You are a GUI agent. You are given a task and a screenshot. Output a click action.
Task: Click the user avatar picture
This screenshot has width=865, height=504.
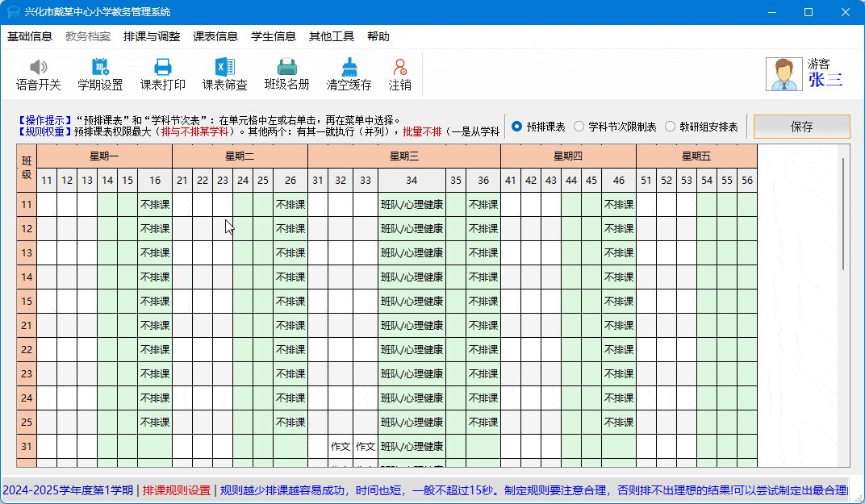[783, 74]
